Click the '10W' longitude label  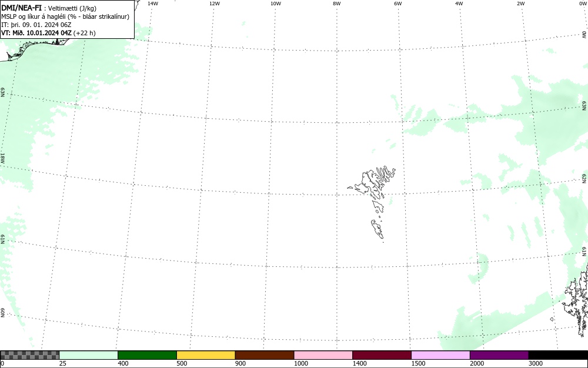pos(276,4)
